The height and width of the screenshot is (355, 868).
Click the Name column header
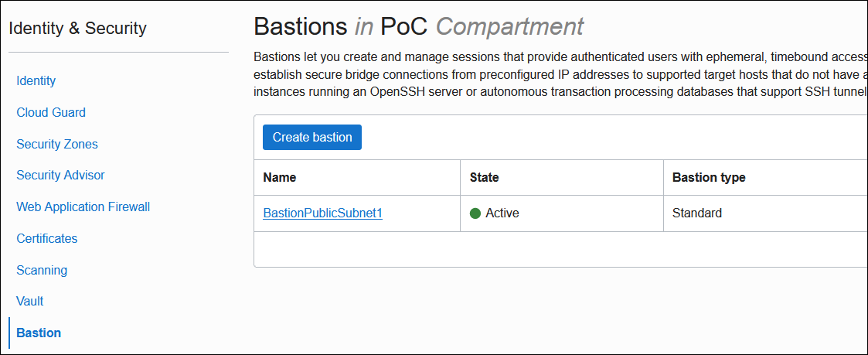point(280,177)
